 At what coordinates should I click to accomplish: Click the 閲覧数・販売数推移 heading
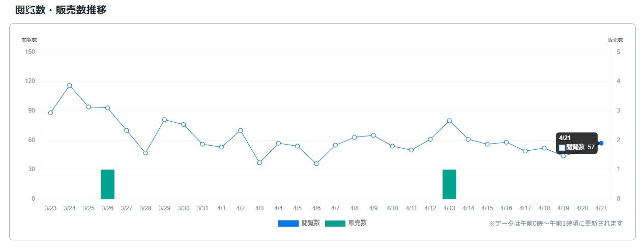coord(61,10)
